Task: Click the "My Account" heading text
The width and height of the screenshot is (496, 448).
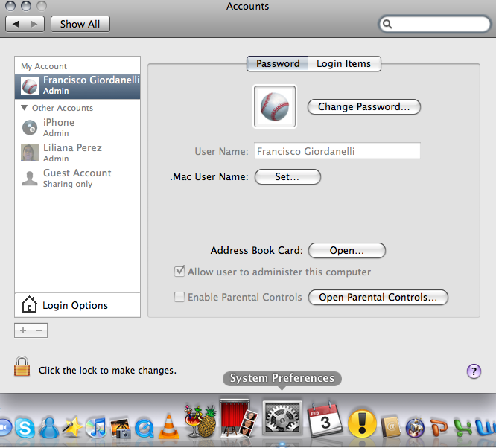Action: (x=44, y=66)
